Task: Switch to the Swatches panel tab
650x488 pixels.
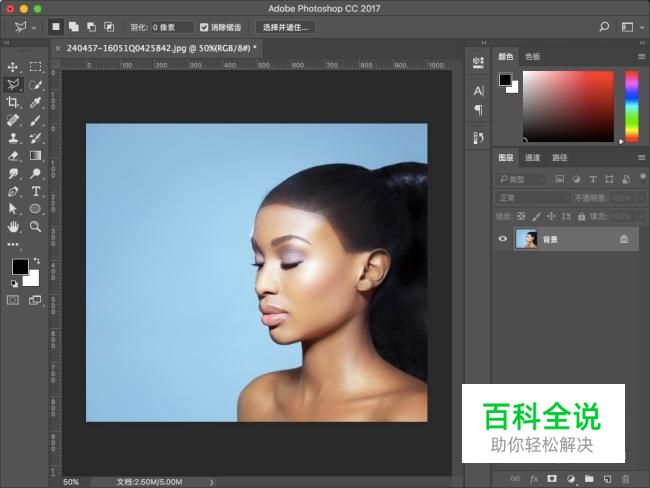Action: click(x=532, y=56)
